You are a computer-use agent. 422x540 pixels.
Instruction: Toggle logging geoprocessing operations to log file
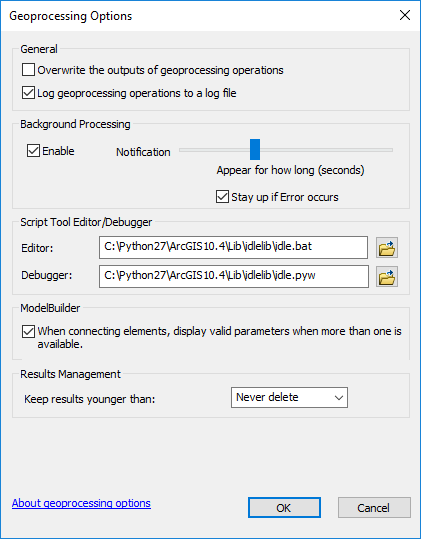coord(28,93)
